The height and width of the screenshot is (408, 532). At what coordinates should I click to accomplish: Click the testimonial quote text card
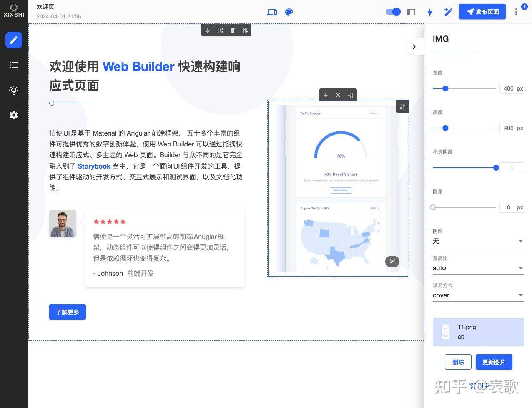coord(164,249)
